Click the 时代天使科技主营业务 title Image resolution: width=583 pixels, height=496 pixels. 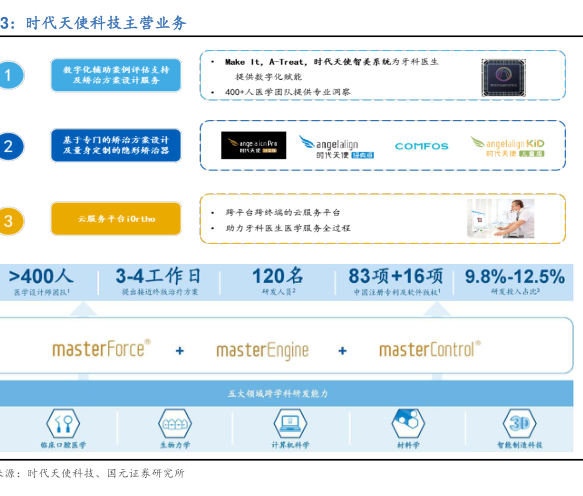106,23
